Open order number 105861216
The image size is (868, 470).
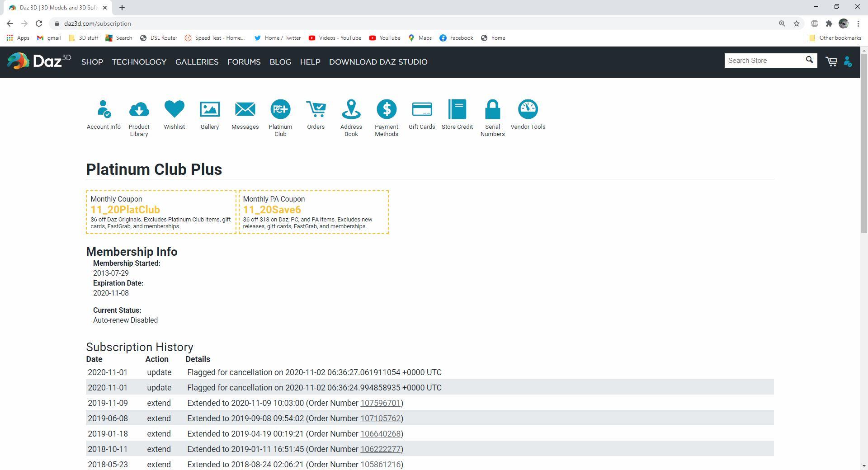click(381, 465)
